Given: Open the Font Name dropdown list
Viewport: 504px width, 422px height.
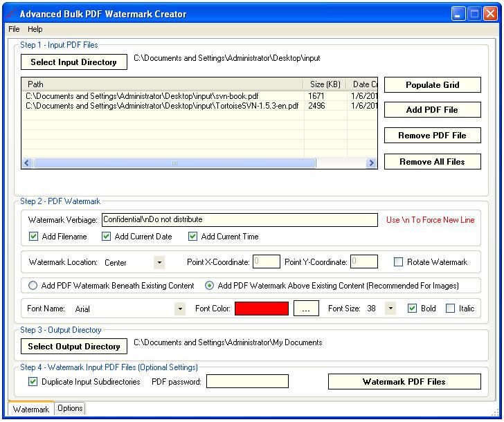Looking at the screenshot, I should point(181,309).
